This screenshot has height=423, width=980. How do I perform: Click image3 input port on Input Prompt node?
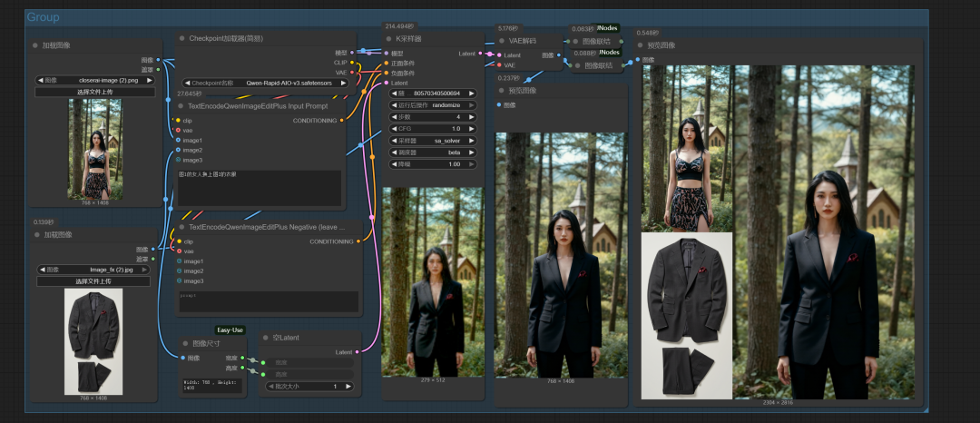click(x=178, y=160)
